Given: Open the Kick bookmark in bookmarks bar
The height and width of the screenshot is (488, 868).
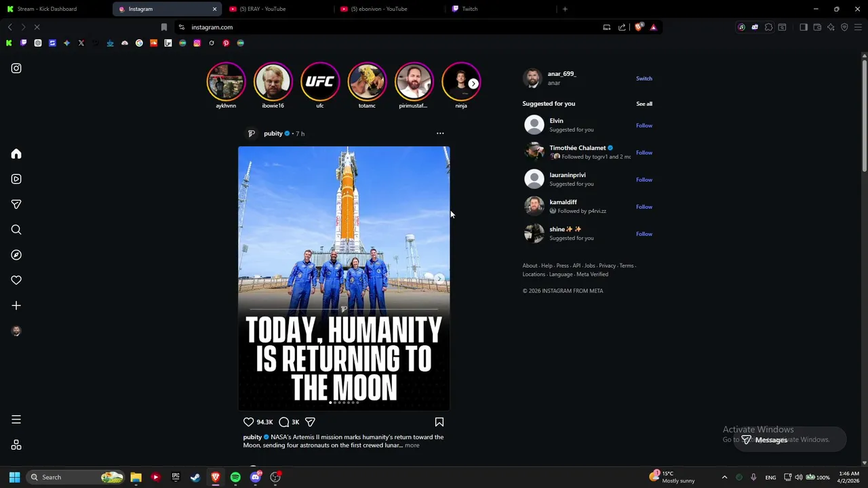Looking at the screenshot, I should (9, 43).
